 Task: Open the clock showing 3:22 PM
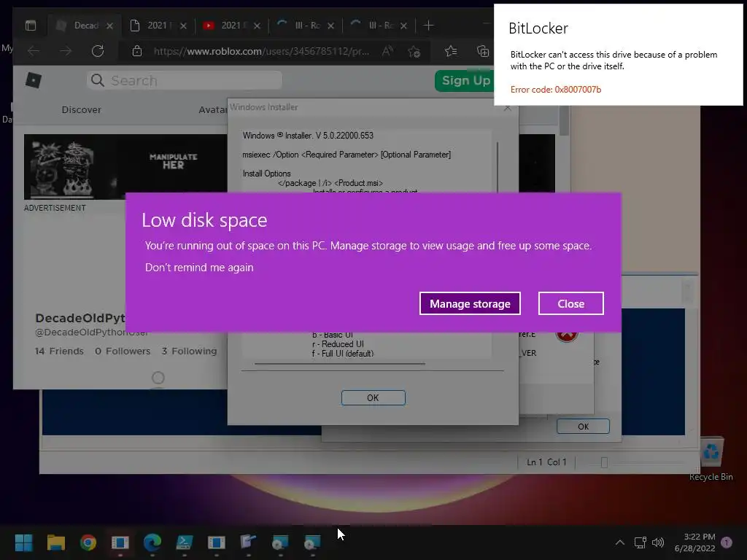(x=695, y=542)
